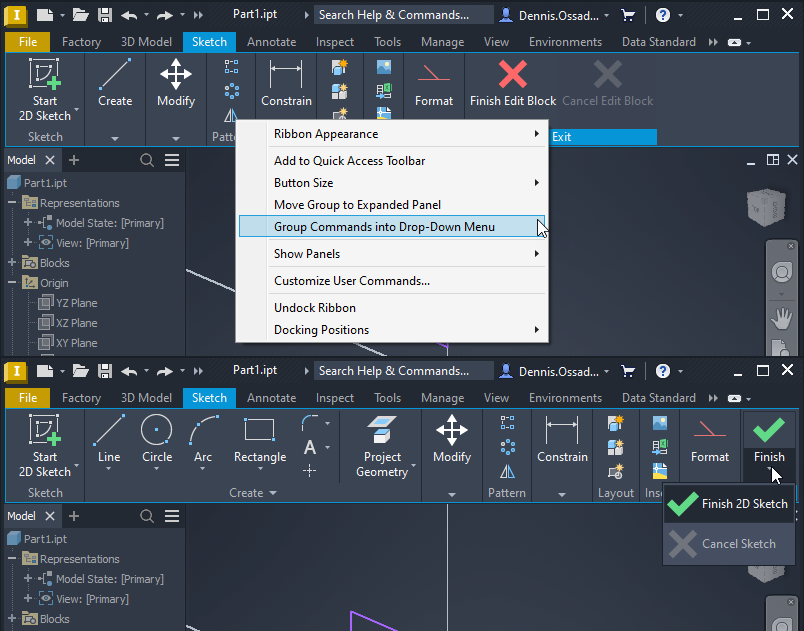Click the ViewCube in the upper viewport
The height and width of the screenshot is (631, 804).
[766, 207]
